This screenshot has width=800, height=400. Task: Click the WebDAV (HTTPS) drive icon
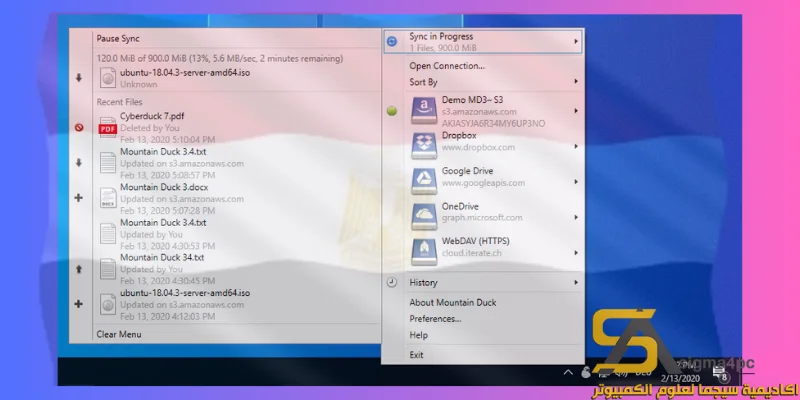[x=424, y=252]
